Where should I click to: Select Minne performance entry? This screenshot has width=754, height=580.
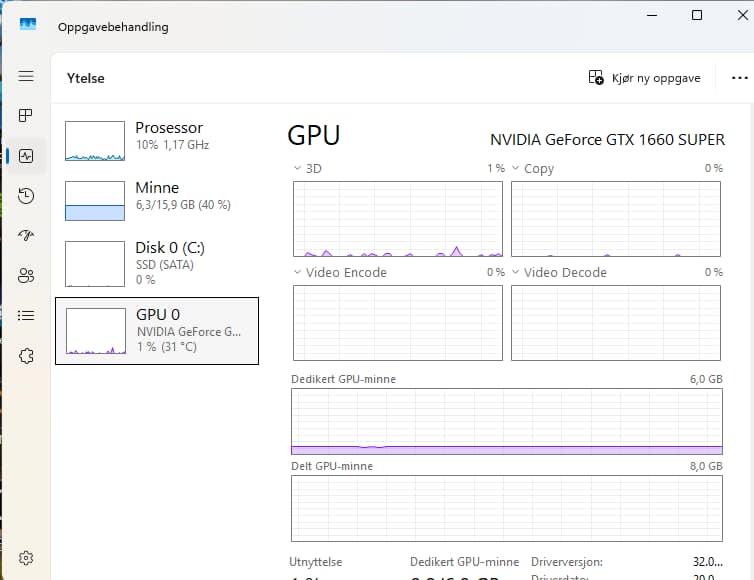point(157,200)
